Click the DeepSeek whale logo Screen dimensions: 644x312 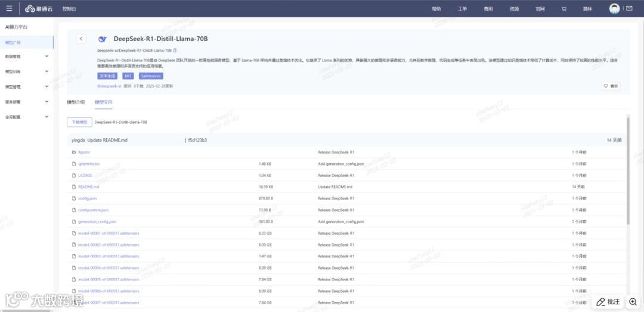point(103,39)
